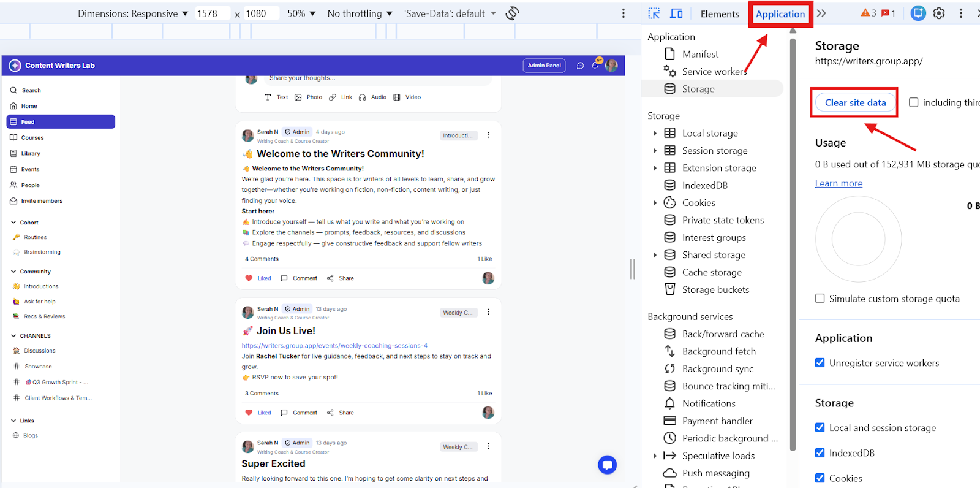980x488 pixels.
Task: Collapse the Cohort sidebar section
Action: [13, 223]
